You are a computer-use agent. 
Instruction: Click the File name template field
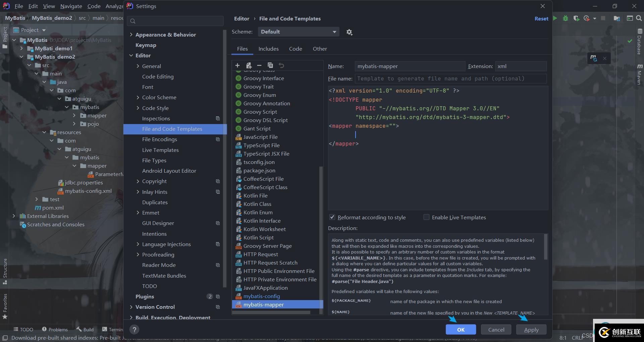click(450, 78)
